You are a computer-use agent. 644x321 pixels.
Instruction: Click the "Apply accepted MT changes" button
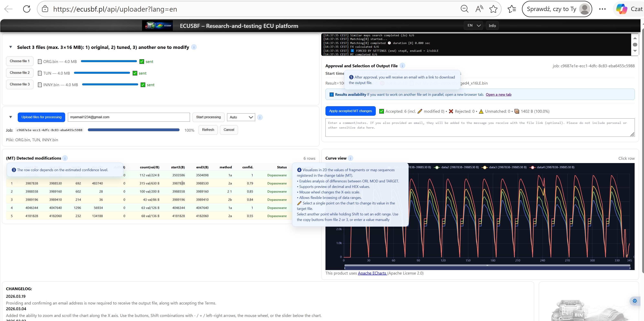pyautogui.click(x=350, y=111)
